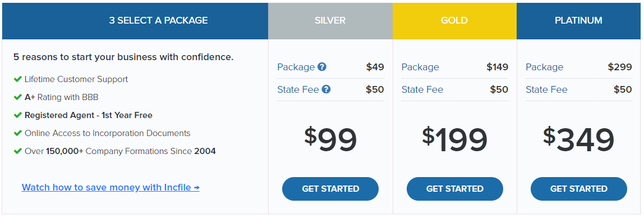Viewport: 644px width, 217px height.
Task: Click the Lifetime Customer Support green checkmark
Action: tap(17, 79)
